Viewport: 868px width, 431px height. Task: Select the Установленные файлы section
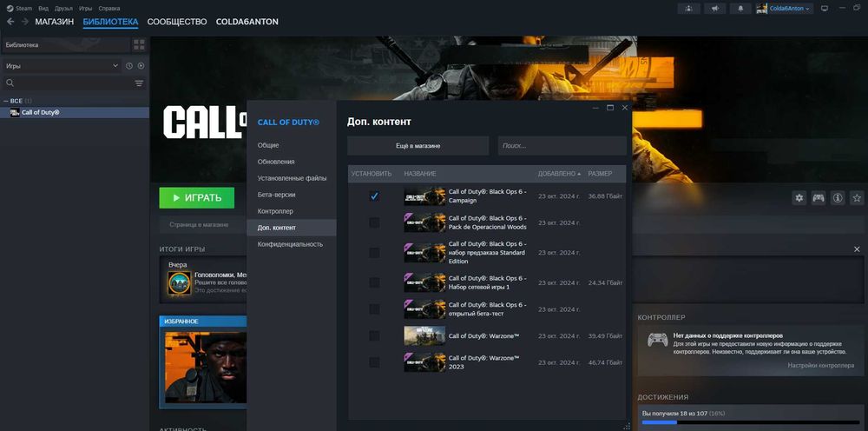click(x=291, y=178)
